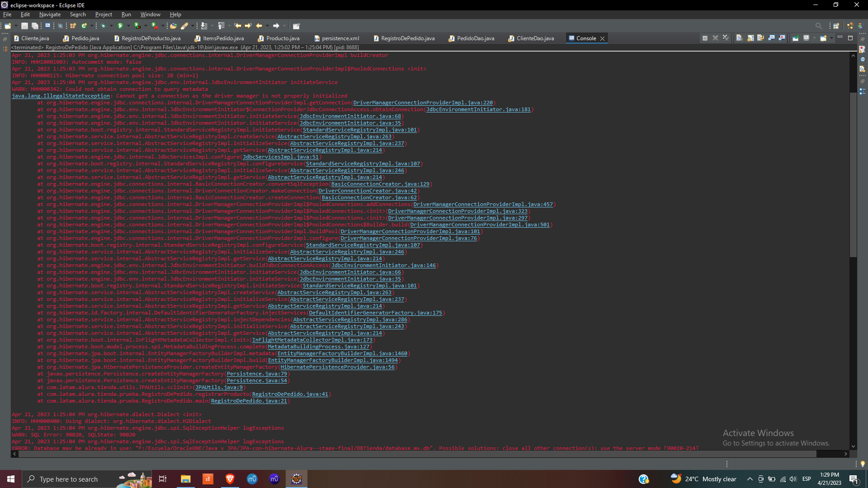
Task: Open File Explorer from taskbar
Action: click(185, 479)
